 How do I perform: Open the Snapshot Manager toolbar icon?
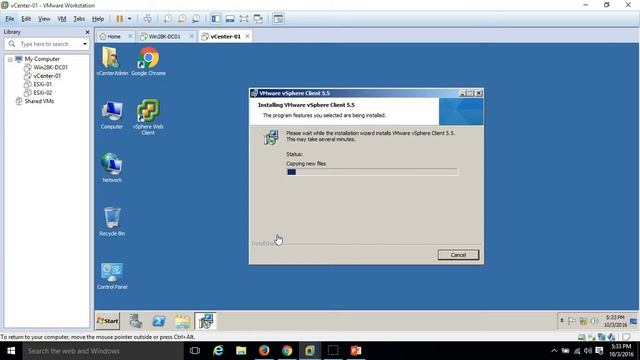[196, 19]
